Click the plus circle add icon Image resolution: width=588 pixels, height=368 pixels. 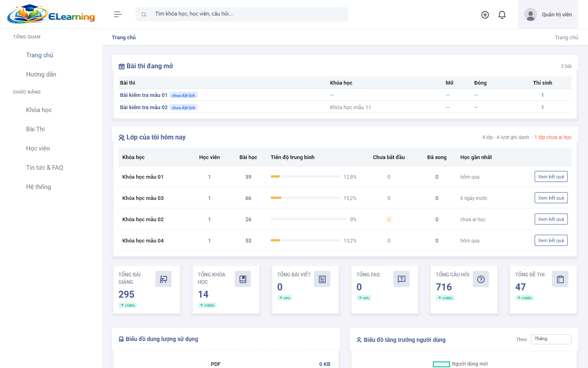coord(485,15)
